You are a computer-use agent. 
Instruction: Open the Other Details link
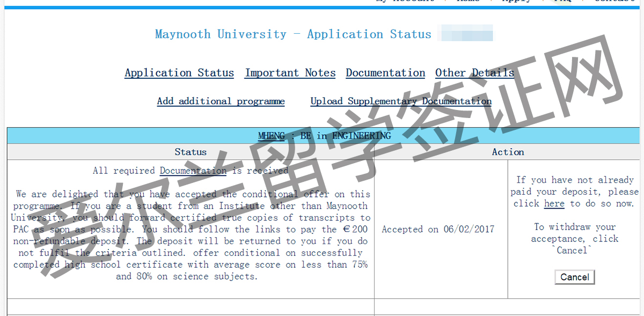tap(474, 73)
